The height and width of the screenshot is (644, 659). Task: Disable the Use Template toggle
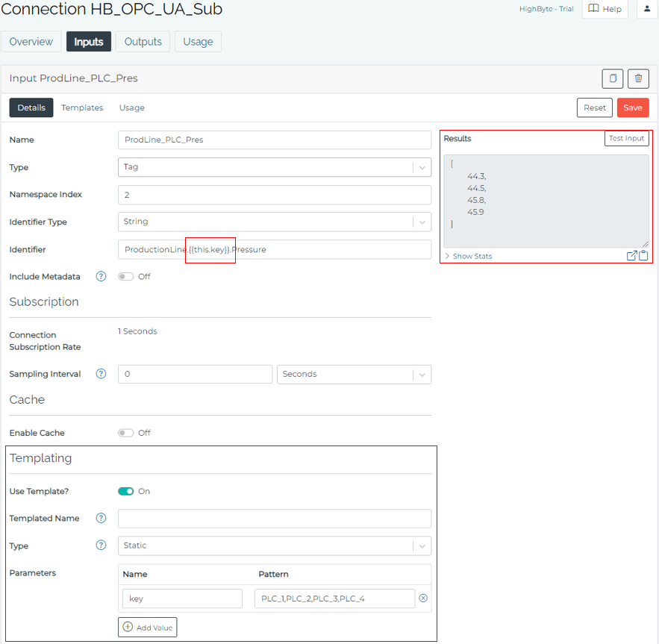(x=127, y=491)
